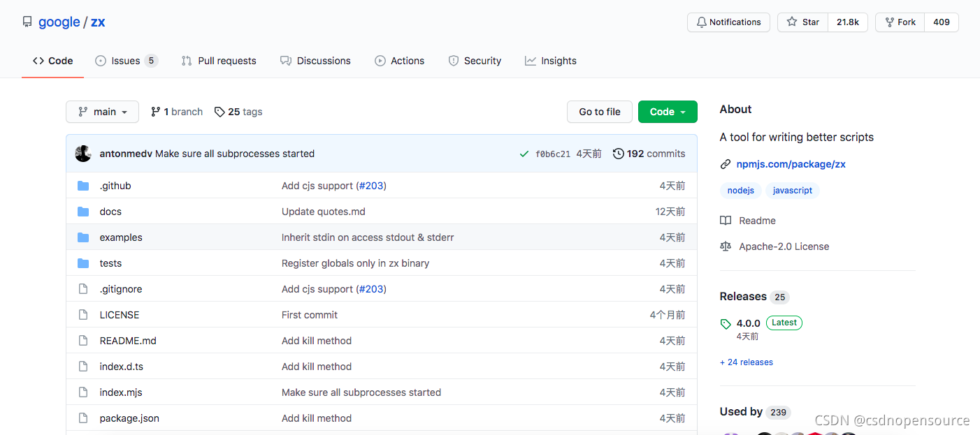
Task: Open the 21.8k stargazers count
Action: (x=848, y=22)
